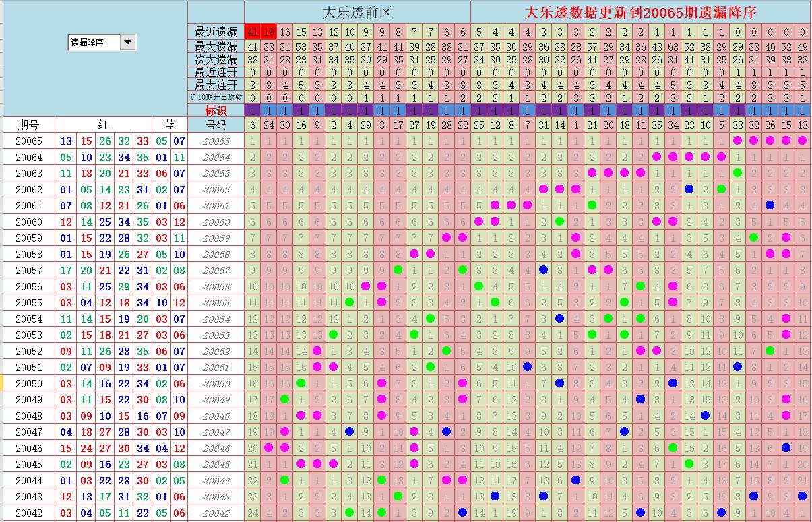Click 号码 header number 35
Screen dimensions: 812x522
pos(656,125)
